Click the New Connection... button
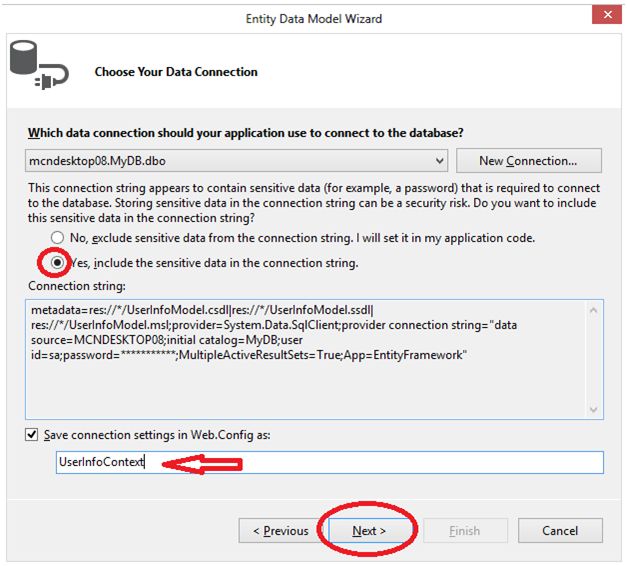This screenshot has height=566, width=627. pos(528,161)
